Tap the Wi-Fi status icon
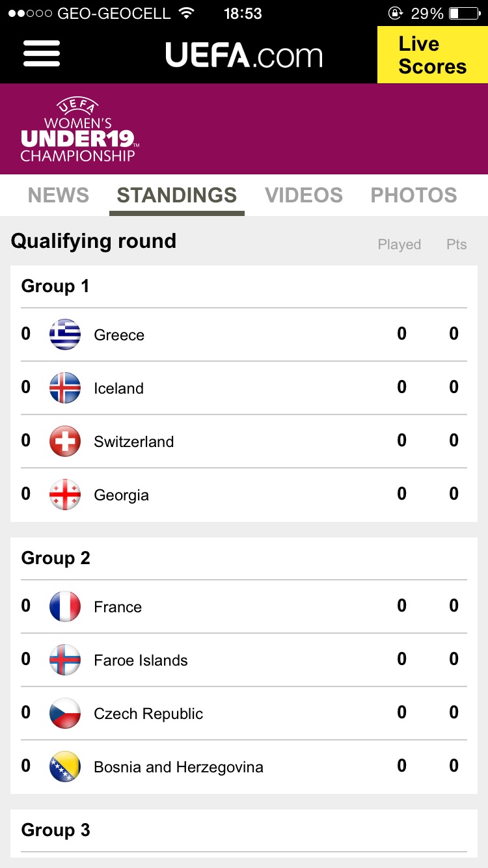This screenshot has width=488, height=868. point(187,13)
